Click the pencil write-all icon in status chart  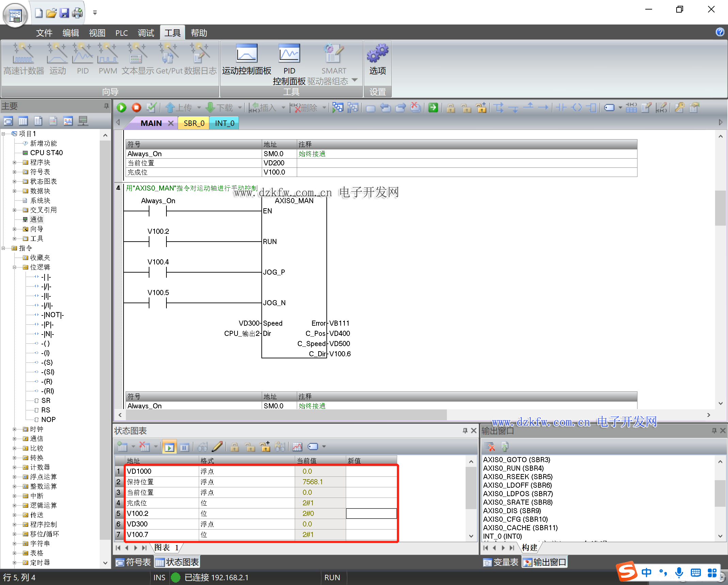[217, 446]
